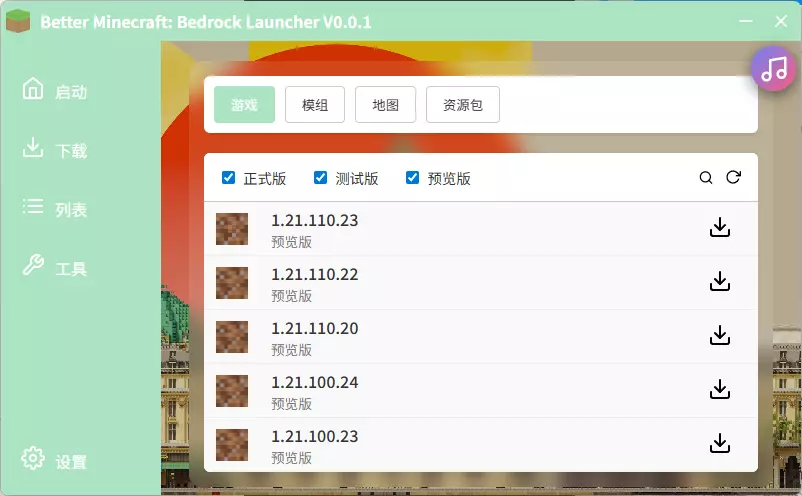This screenshot has height=496, width=802.
Task: Click the block thumbnail for 1.21.110.22
Action: pyautogui.click(x=232, y=283)
